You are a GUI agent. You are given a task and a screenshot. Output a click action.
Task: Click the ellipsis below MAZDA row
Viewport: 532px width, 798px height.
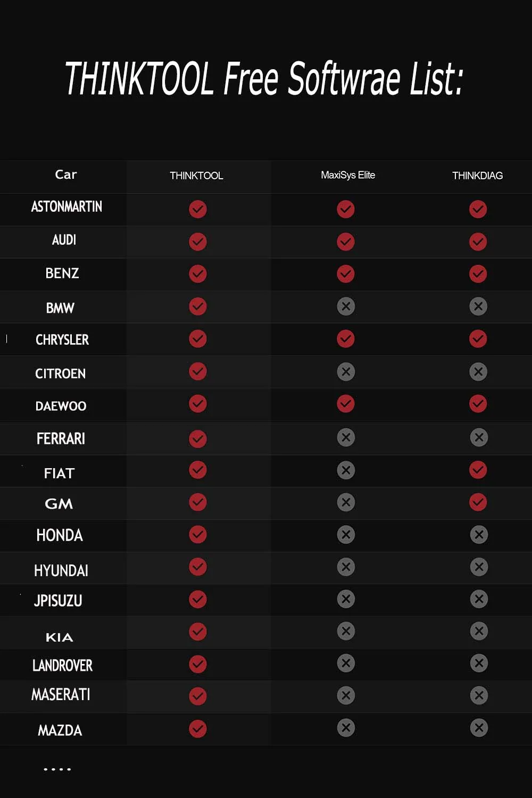[57, 769]
